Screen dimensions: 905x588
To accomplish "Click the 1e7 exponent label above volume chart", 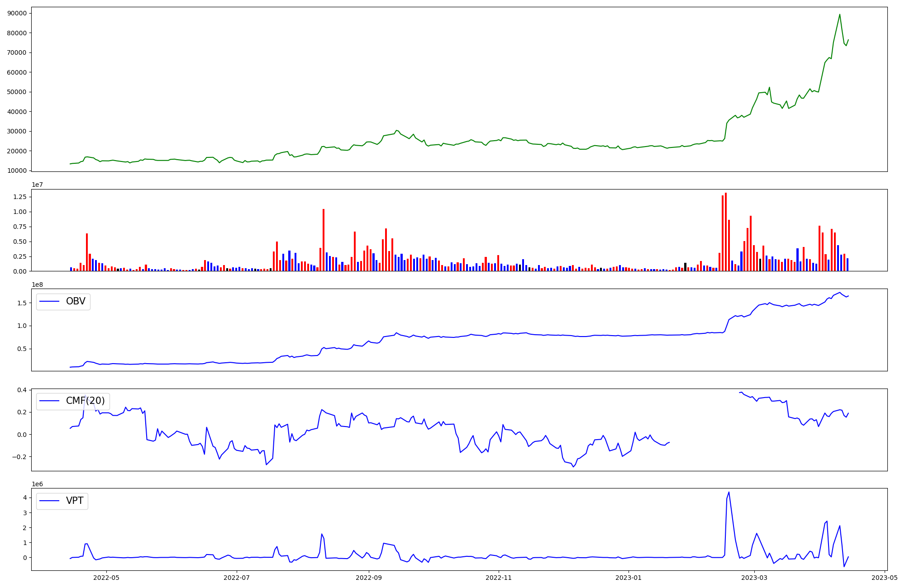I will [x=37, y=185].
